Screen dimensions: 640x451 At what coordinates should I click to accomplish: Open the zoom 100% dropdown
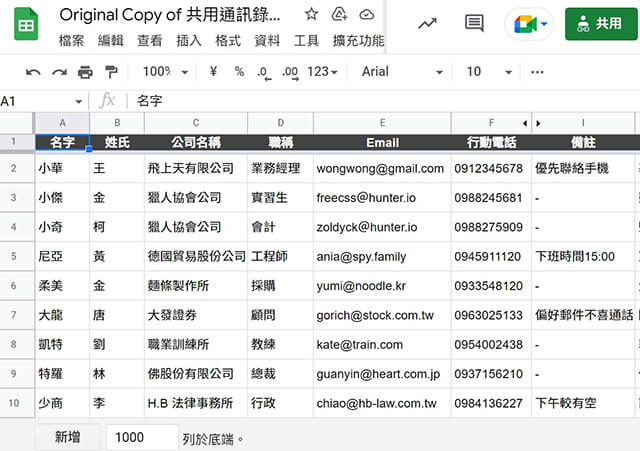click(x=165, y=72)
